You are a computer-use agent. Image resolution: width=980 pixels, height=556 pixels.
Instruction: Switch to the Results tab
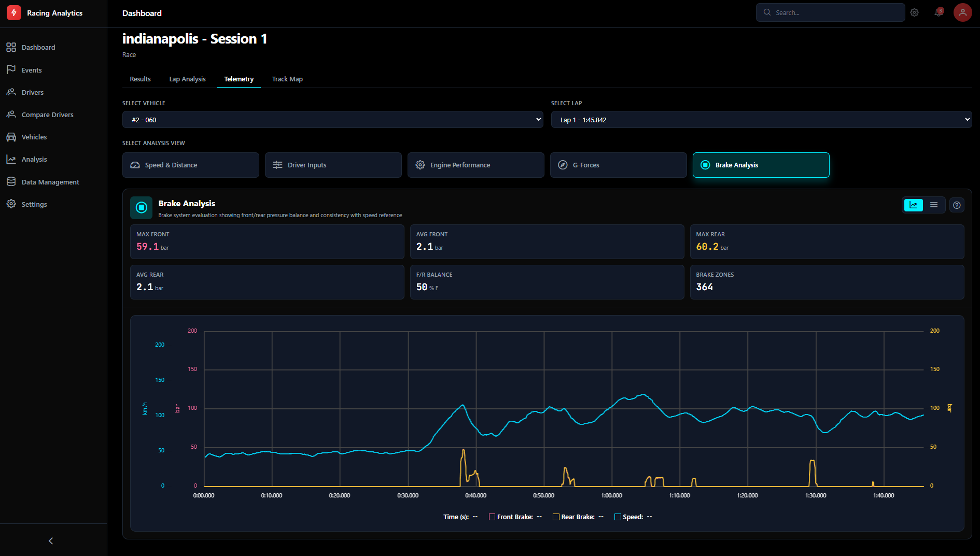pyautogui.click(x=140, y=79)
